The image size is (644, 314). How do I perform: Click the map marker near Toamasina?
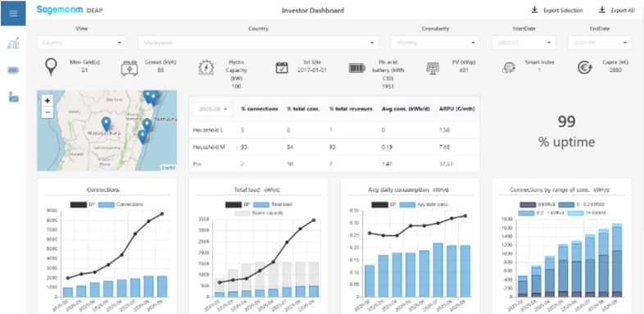(147, 125)
